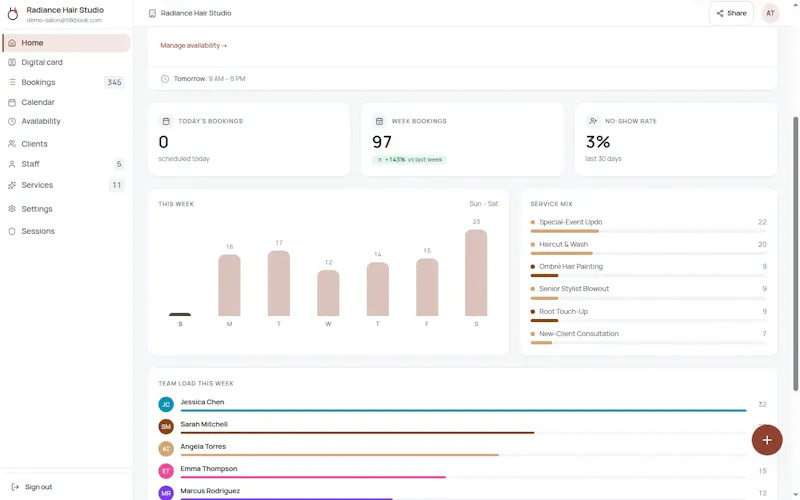Viewport: 800px width, 500px height.
Task: Select Senior Stylist Blowout in Service Mix
Action: (648, 292)
